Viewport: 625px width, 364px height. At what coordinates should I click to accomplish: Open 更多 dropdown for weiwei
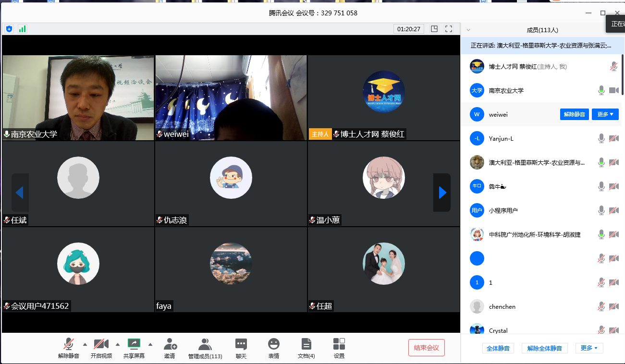click(605, 114)
